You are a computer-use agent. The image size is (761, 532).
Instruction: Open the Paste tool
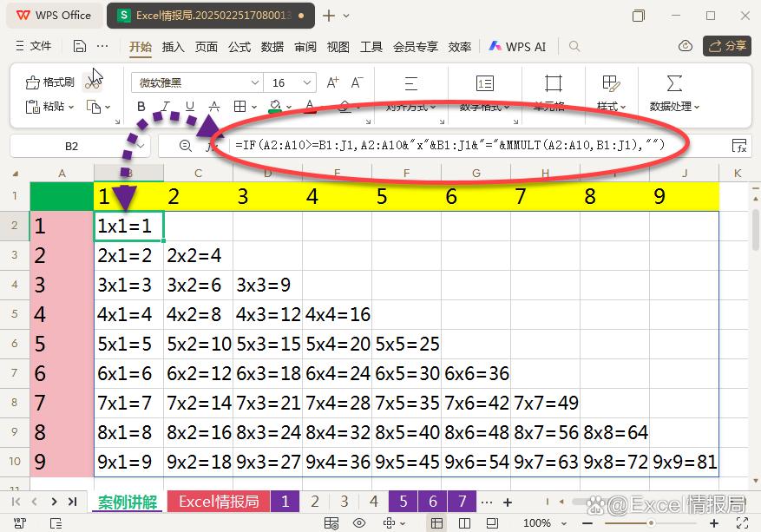43,104
